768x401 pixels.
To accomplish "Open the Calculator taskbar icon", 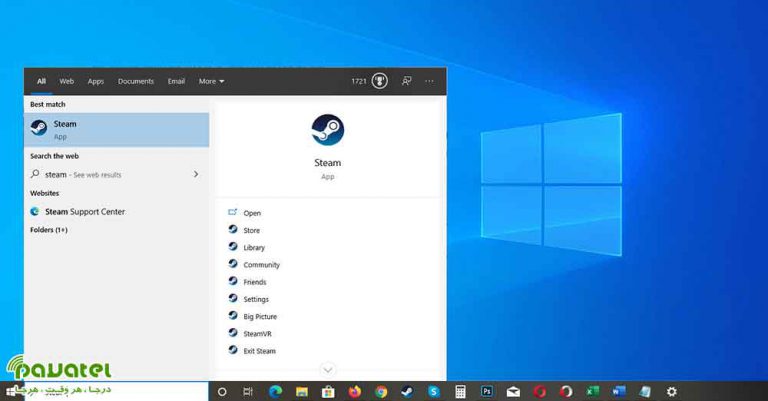I will [460, 391].
